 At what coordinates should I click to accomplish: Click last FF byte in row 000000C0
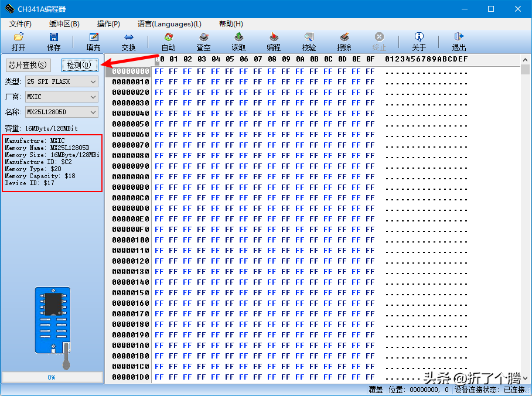click(x=370, y=198)
